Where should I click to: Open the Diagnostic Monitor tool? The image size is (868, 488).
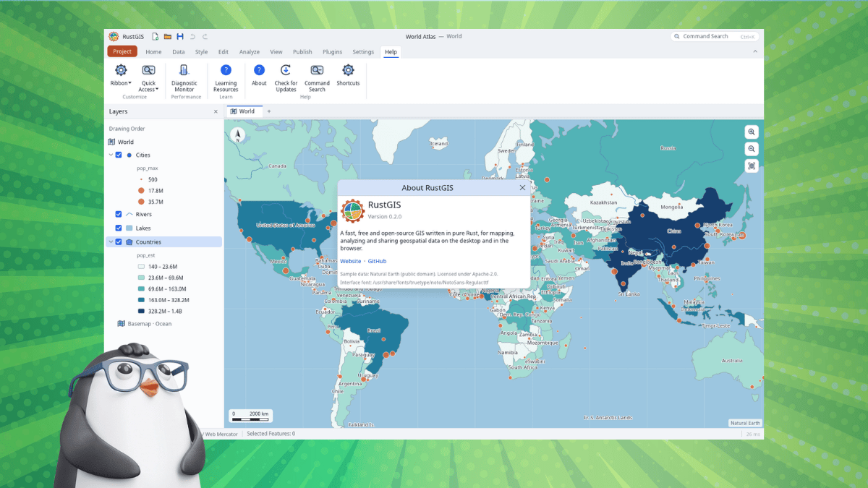point(184,77)
